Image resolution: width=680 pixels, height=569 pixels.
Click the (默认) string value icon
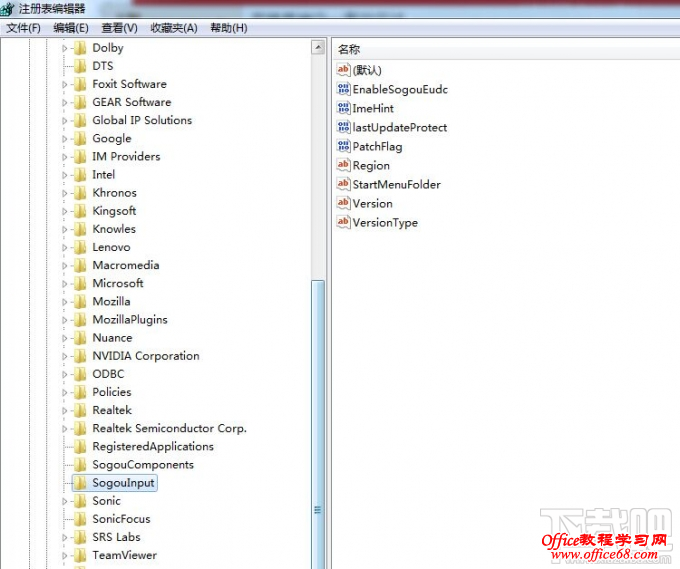[x=343, y=70]
